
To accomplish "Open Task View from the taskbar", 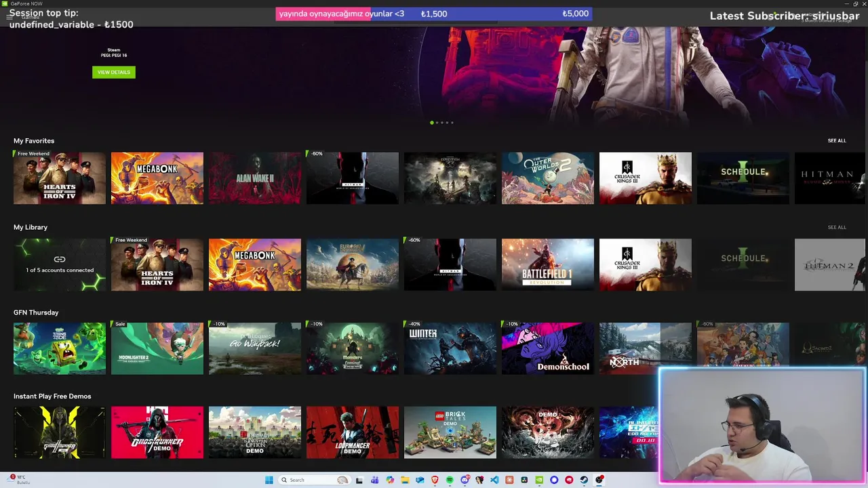I will 359,480.
